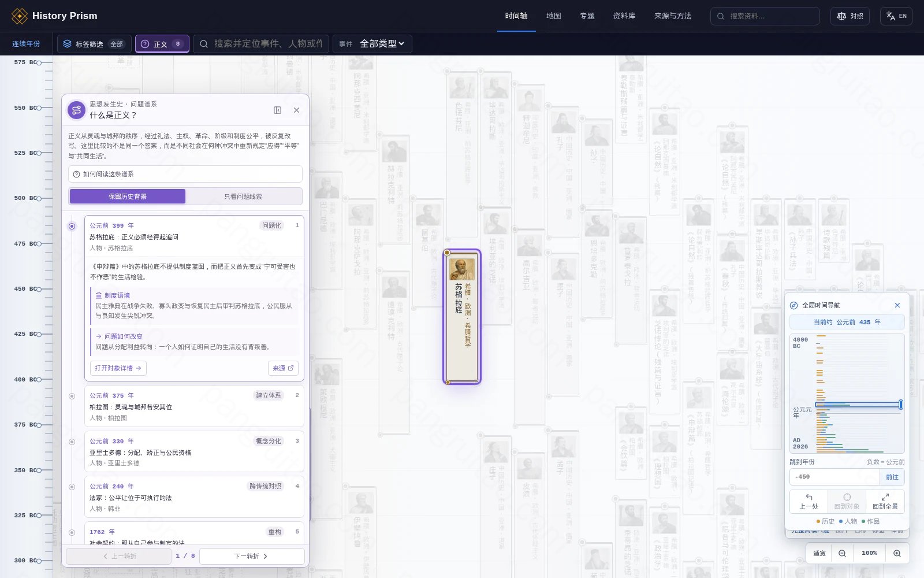Collapse the 什么是正义 panel with the sidebar icon

click(278, 110)
